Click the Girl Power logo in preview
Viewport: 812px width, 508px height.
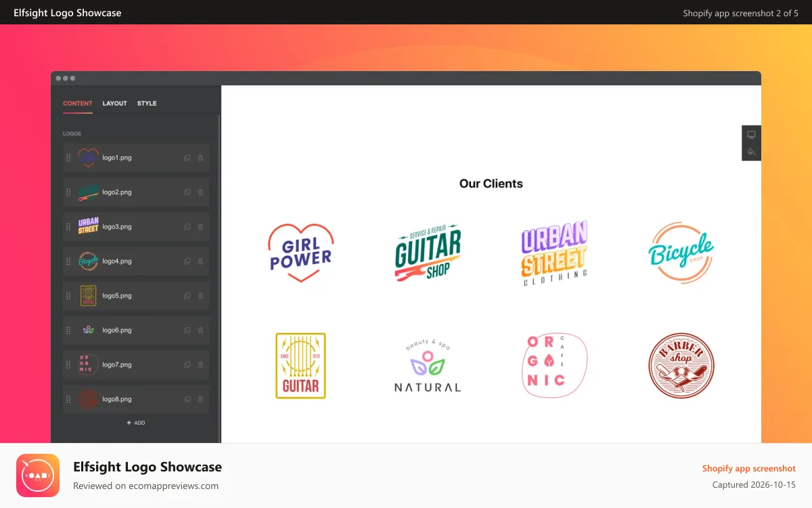click(301, 253)
